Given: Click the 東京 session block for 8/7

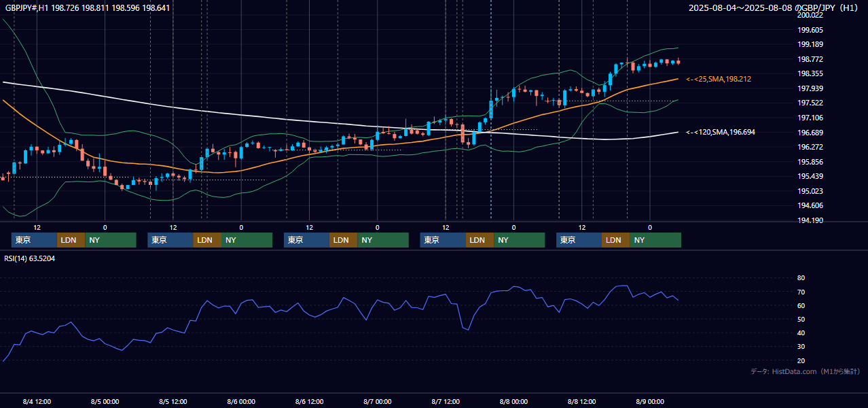Looking at the screenshot, I should [443, 240].
